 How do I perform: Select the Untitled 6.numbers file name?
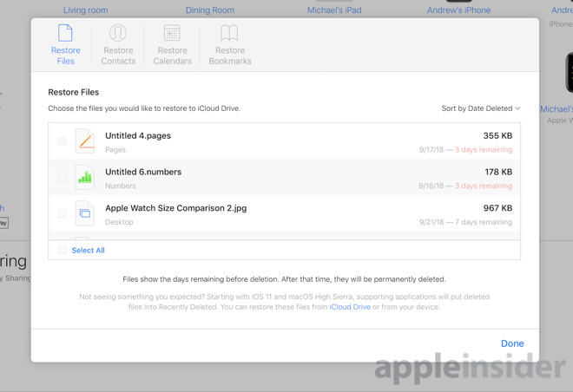point(143,172)
